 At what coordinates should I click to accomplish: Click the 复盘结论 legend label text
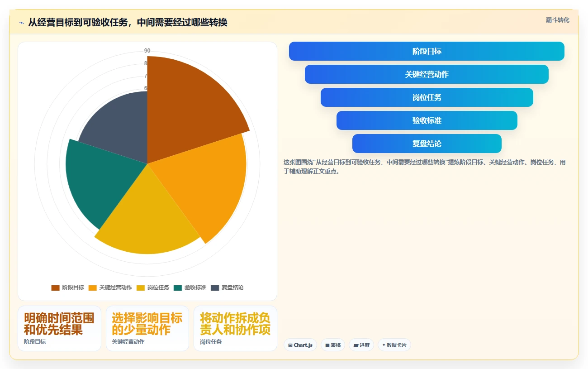point(232,288)
